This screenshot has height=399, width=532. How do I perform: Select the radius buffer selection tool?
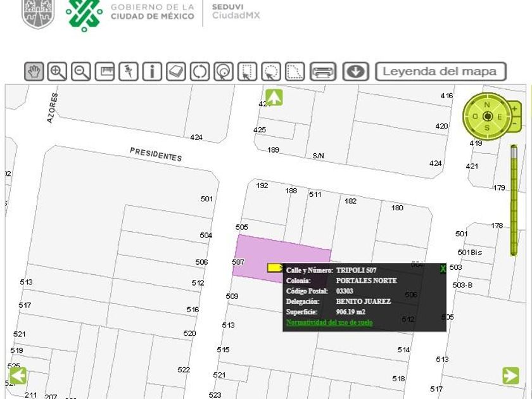tap(223, 72)
